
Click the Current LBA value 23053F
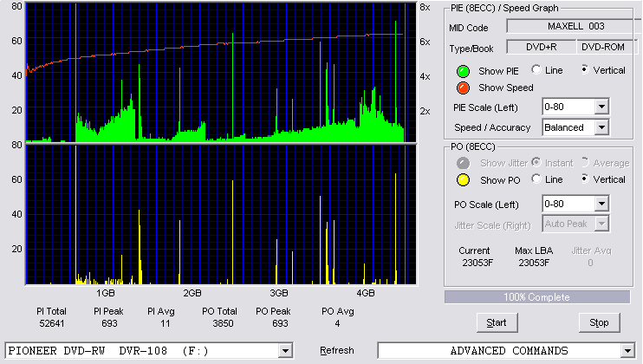477,263
